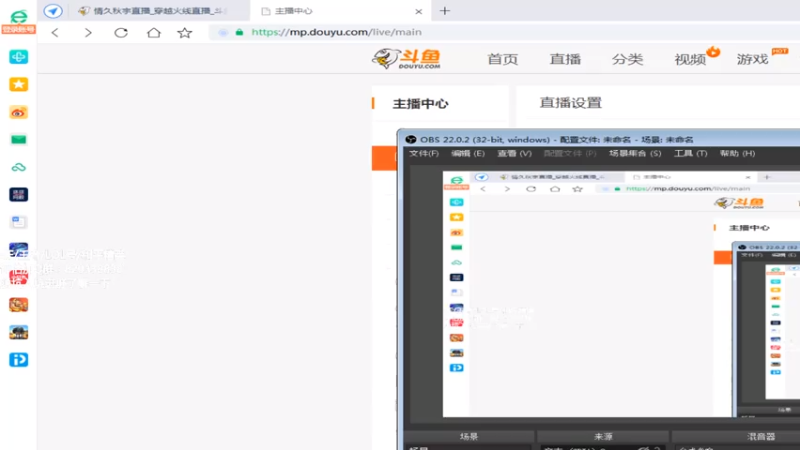Open the battlefield game sidebar icon
The image size is (800, 450).
(18, 332)
